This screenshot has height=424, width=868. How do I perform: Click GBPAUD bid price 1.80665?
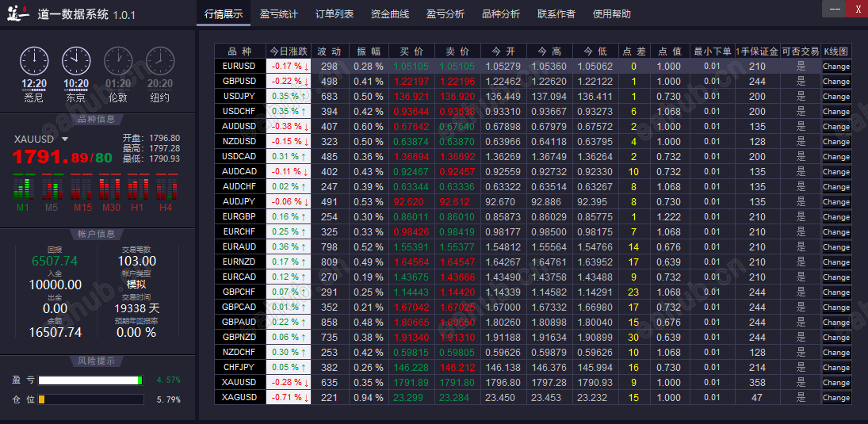tap(411, 322)
